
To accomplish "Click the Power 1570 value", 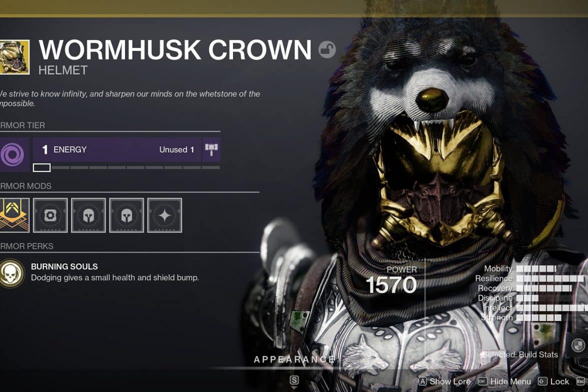I will pyautogui.click(x=391, y=285).
